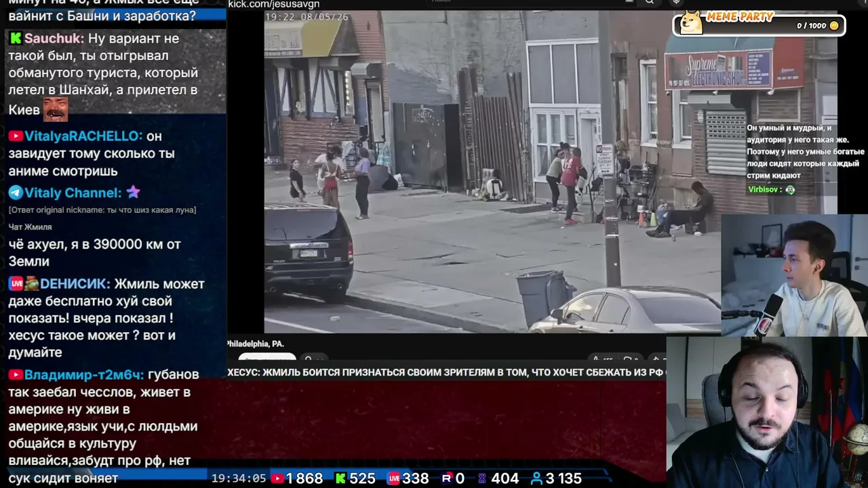Click the gold coin icon in Meme Party
The width and height of the screenshot is (868, 488).
point(834,26)
